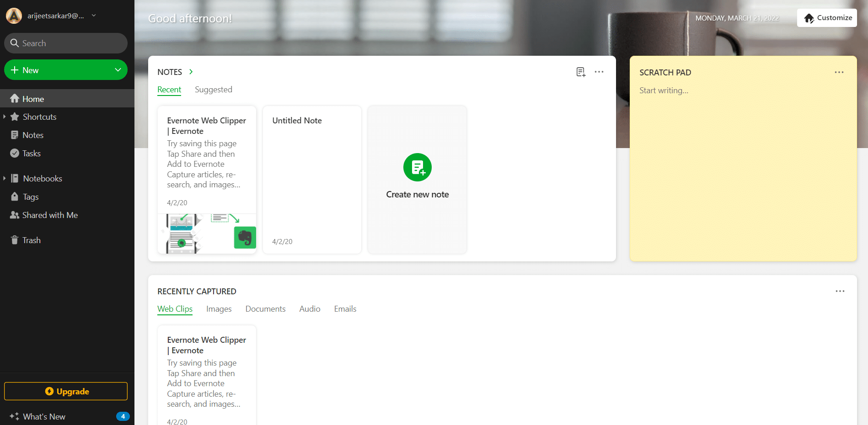Select the Audio tab
Image resolution: width=868 pixels, height=425 pixels.
coord(310,309)
